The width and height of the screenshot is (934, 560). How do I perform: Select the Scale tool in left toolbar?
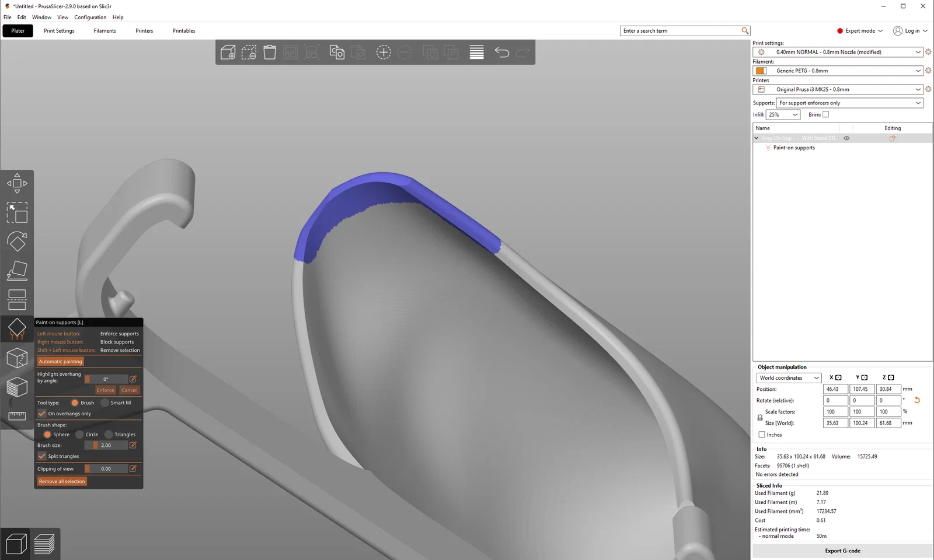[17, 212]
